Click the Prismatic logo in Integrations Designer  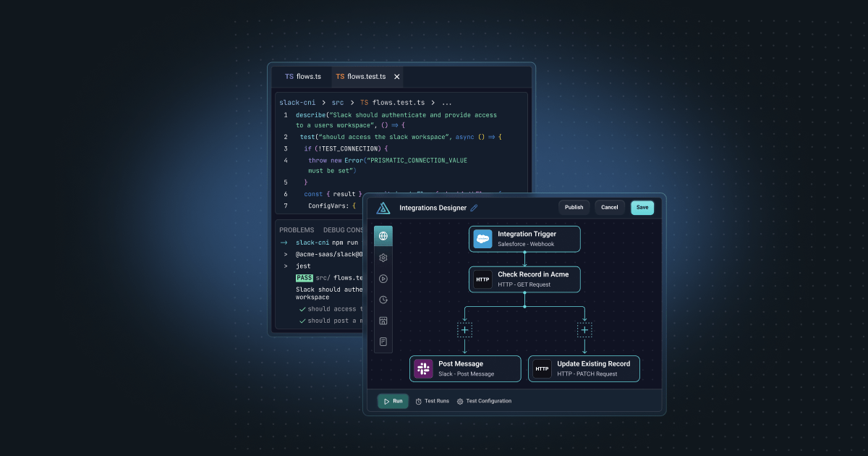pyautogui.click(x=383, y=208)
